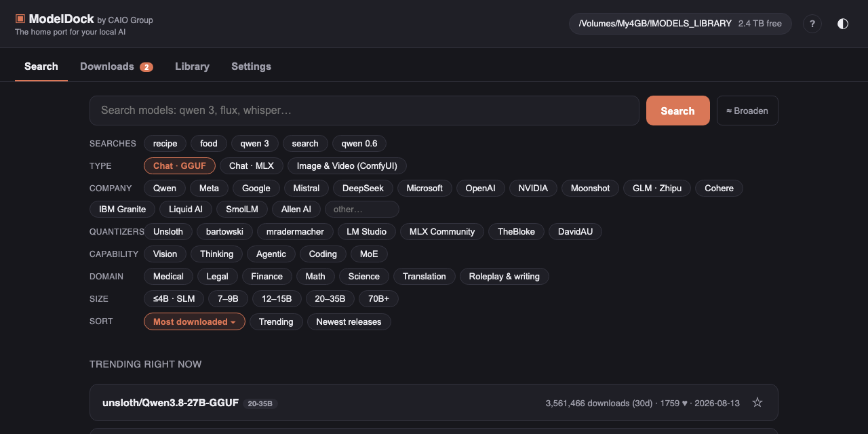Filter by company Microsoft
868x434 pixels.
pos(425,188)
